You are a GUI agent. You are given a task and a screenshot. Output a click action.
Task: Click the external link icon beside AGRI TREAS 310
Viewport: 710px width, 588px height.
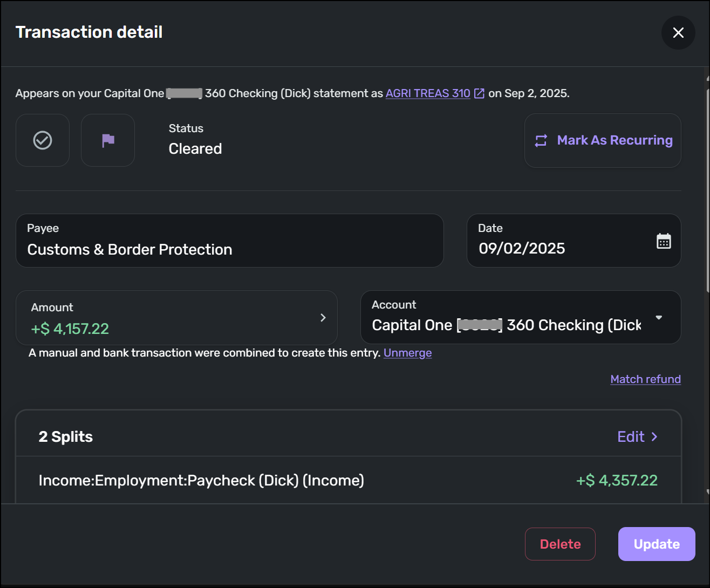click(x=479, y=93)
